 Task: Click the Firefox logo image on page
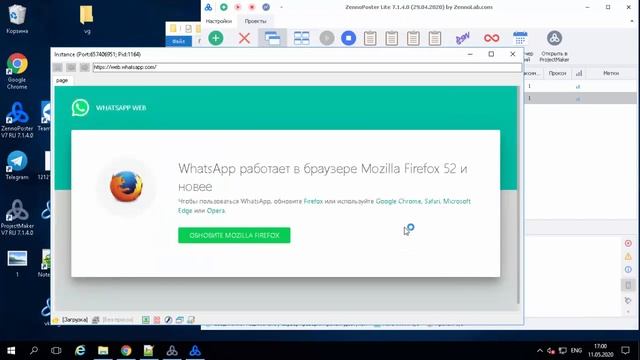click(126, 187)
